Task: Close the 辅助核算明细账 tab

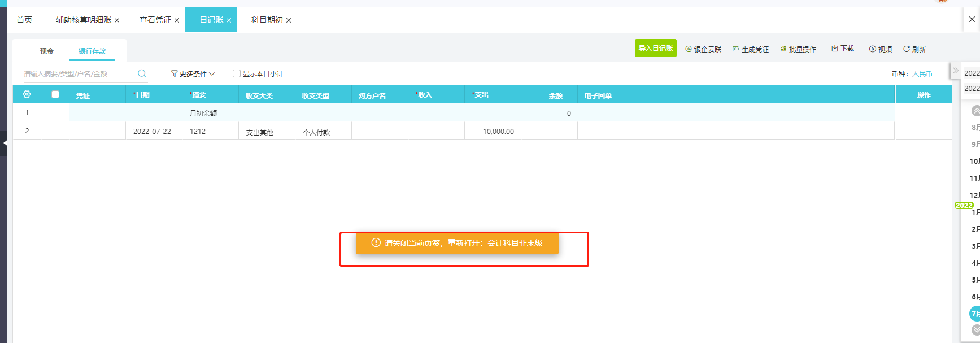Action: (x=117, y=20)
